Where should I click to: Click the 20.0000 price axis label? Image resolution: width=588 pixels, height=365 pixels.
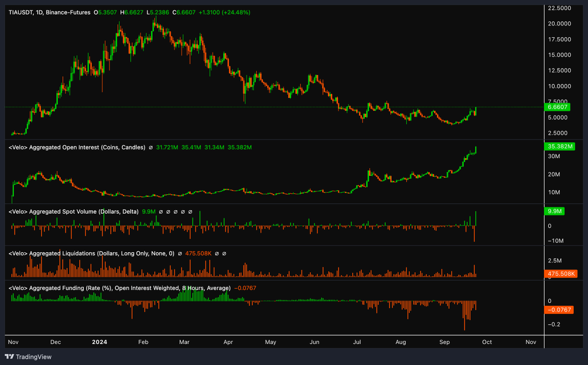560,24
